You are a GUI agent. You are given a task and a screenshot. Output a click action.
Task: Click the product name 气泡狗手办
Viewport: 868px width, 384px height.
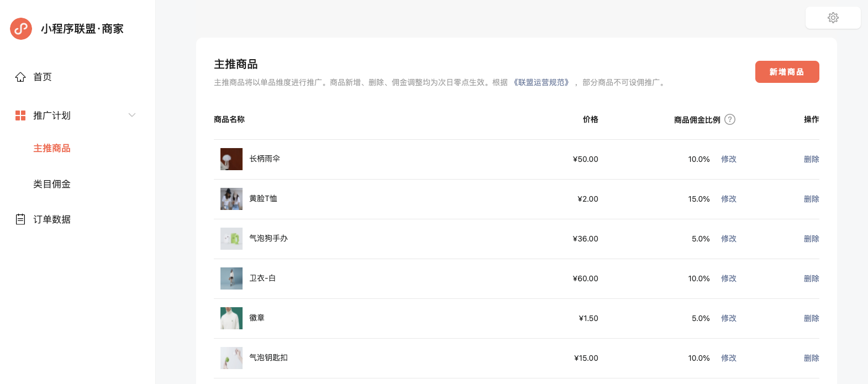[269, 238]
